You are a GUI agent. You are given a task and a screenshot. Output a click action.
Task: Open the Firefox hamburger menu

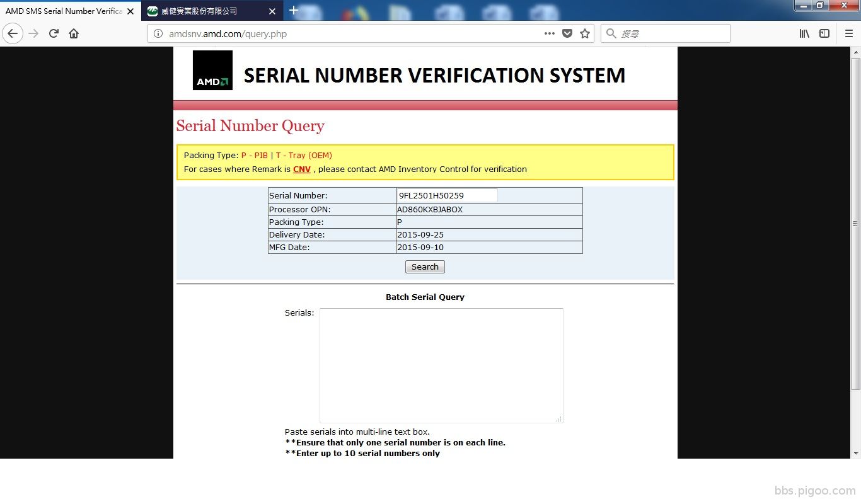click(849, 33)
